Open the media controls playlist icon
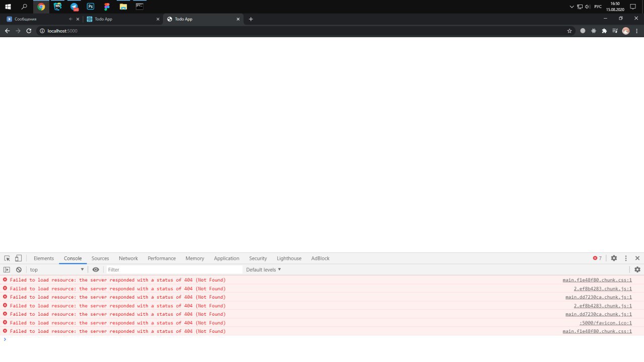The image size is (644, 362). click(615, 31)
